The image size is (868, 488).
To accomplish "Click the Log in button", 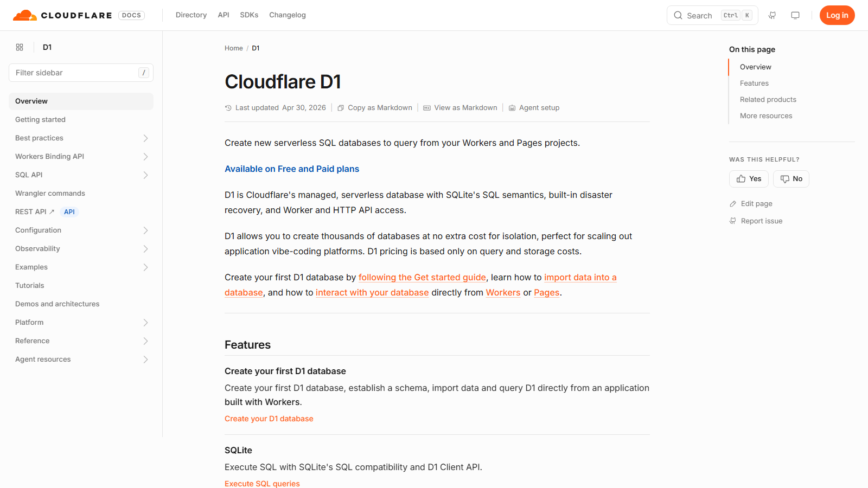I will click(837, 15).
